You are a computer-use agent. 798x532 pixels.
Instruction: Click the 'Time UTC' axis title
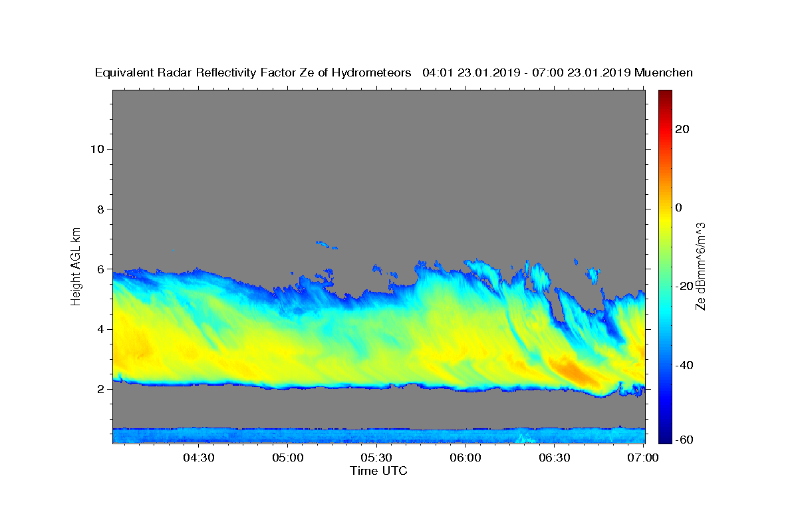[x=378, y=471]
